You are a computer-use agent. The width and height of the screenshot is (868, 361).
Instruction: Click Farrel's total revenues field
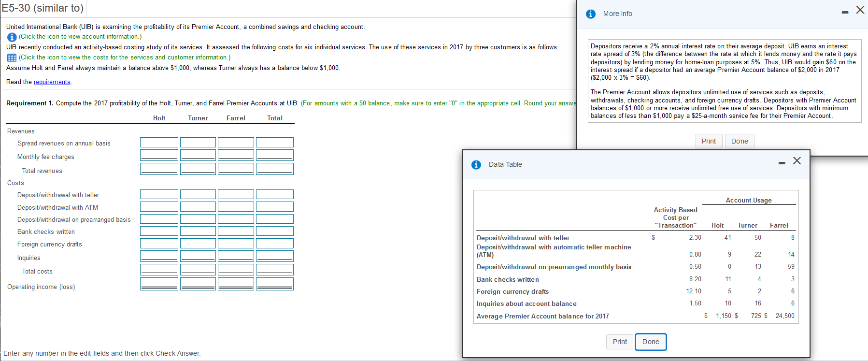[236, 169]
